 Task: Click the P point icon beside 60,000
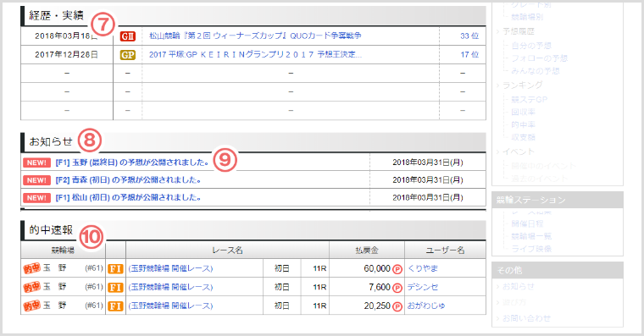(397, 269)
